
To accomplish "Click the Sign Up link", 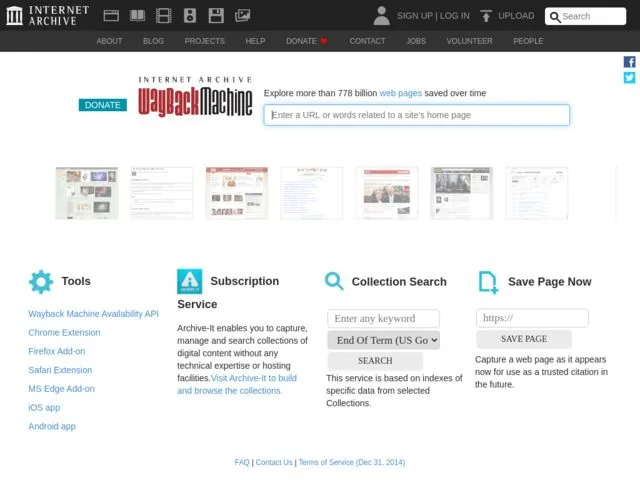I will [415, 16].
